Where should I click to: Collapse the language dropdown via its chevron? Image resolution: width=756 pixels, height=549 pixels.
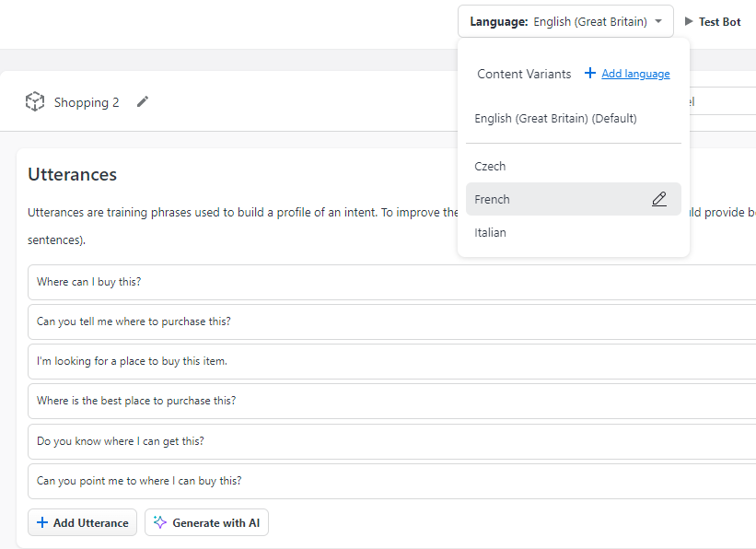[x=657, y=20]
